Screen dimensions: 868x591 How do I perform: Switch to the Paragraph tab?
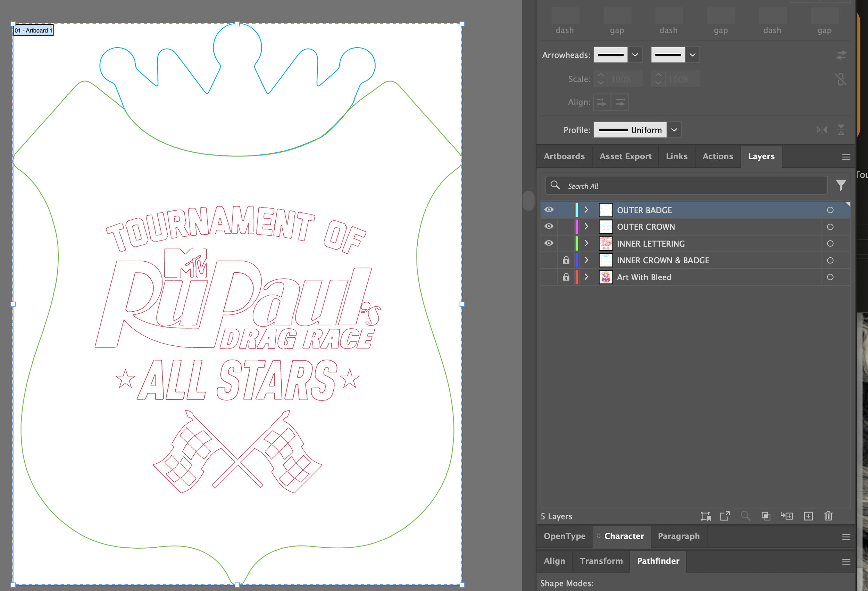(x=679, y=536)
